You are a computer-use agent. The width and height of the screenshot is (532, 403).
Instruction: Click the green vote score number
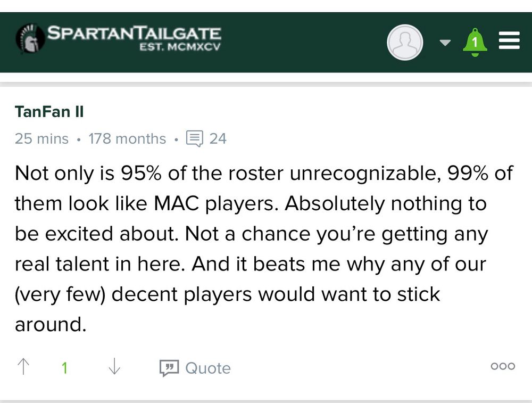pos(64,368)
